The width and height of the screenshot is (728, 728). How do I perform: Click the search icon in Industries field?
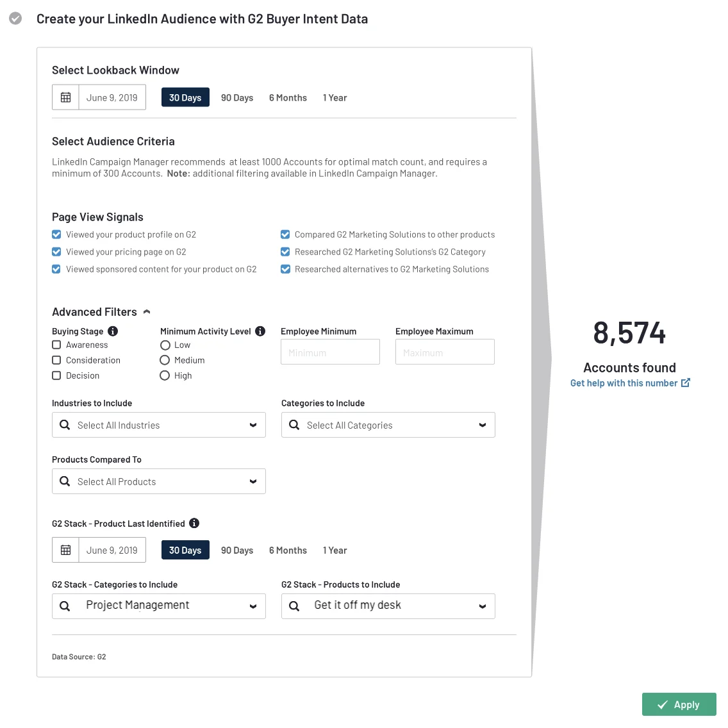tap(65, 425)
